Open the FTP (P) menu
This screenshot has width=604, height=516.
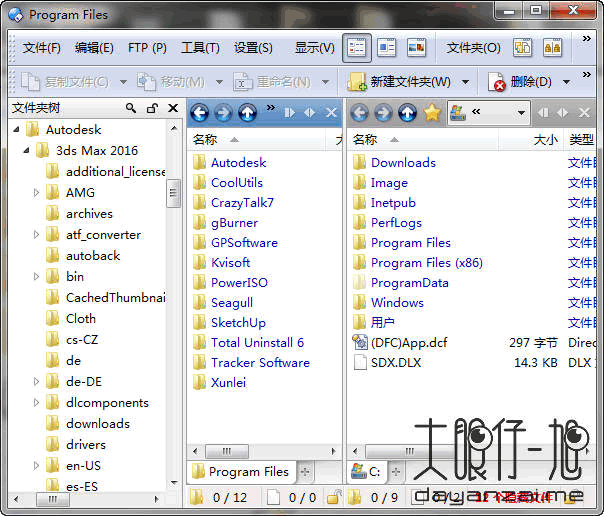point(147,48)
